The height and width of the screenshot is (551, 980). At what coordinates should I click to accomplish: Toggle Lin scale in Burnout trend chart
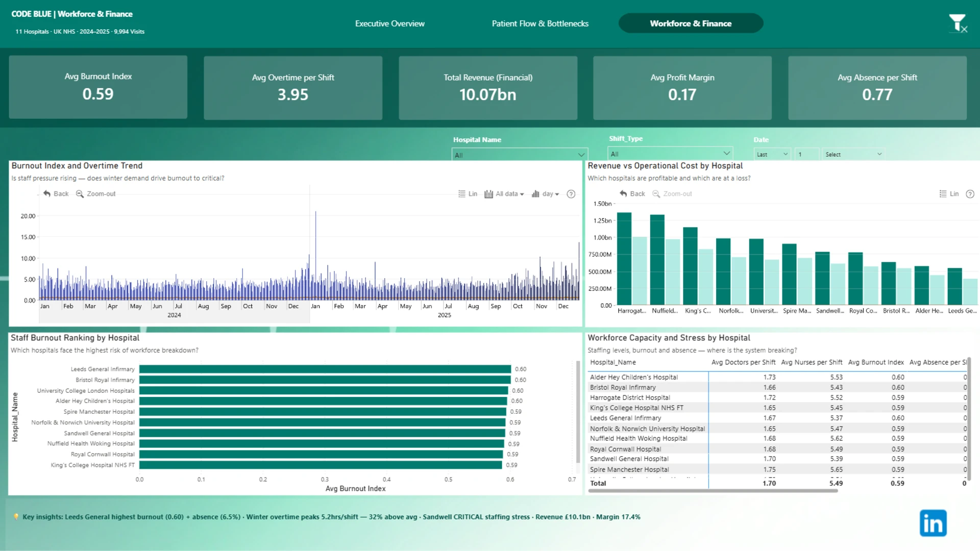pos(468,194)
